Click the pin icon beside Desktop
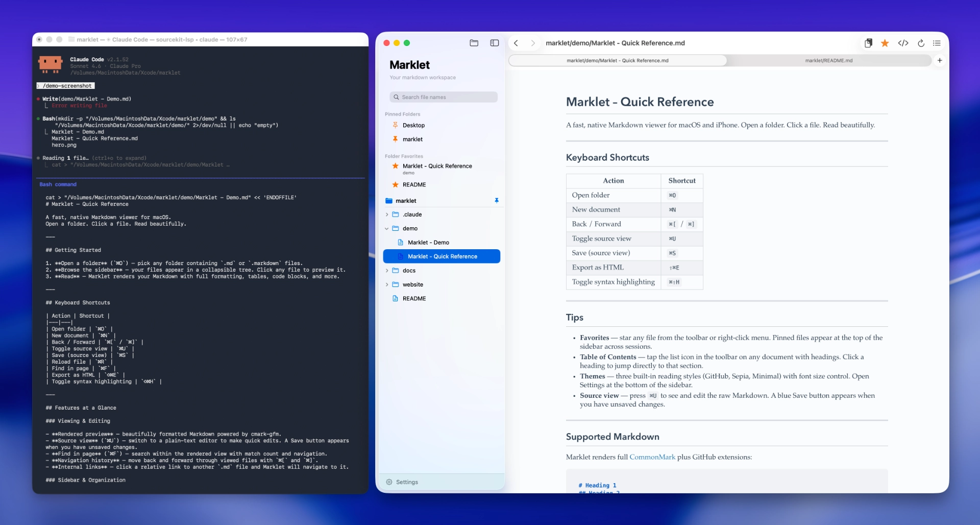The image size is (980, 525). tap(396, 125)
